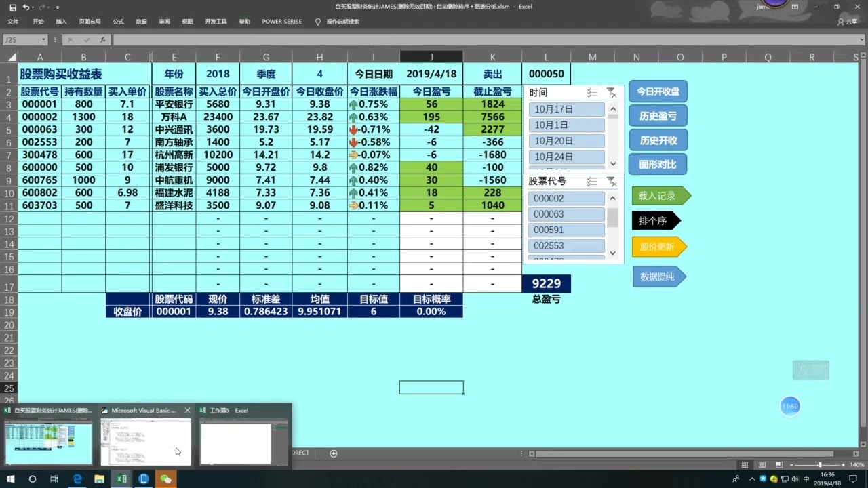This screenshot has width=868, height=488.
Task: Select the 9229 total profit cell
Action: pos(547,284)
